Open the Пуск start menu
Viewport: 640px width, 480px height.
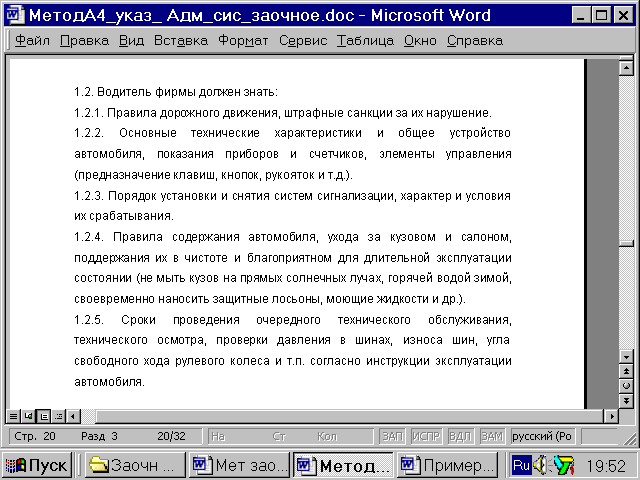tap(38, 465)
